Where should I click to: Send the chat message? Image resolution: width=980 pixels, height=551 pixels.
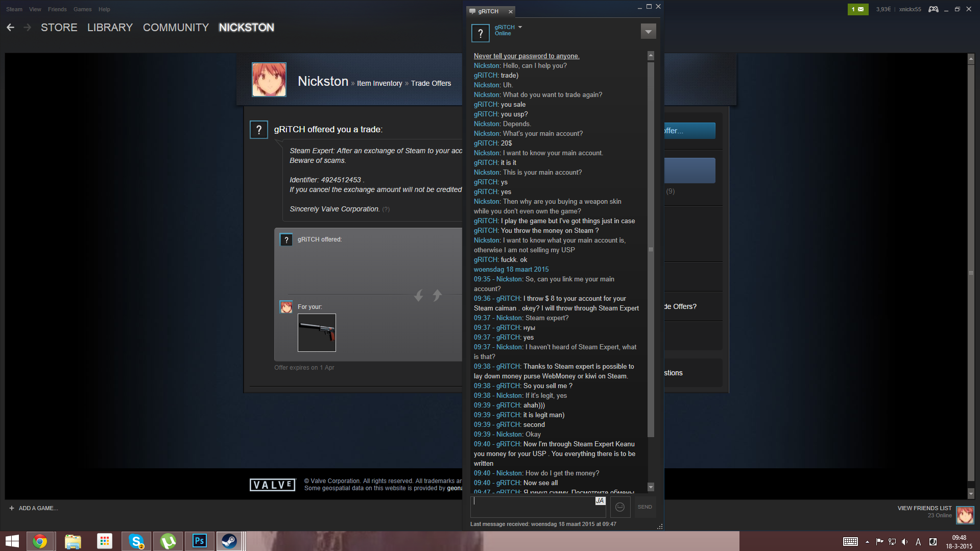pos(644,507)
